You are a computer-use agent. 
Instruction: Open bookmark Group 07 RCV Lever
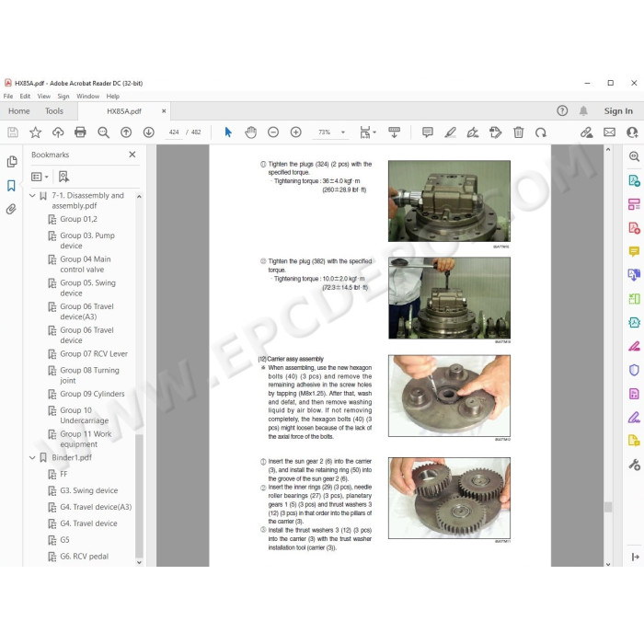pos(94,353)
